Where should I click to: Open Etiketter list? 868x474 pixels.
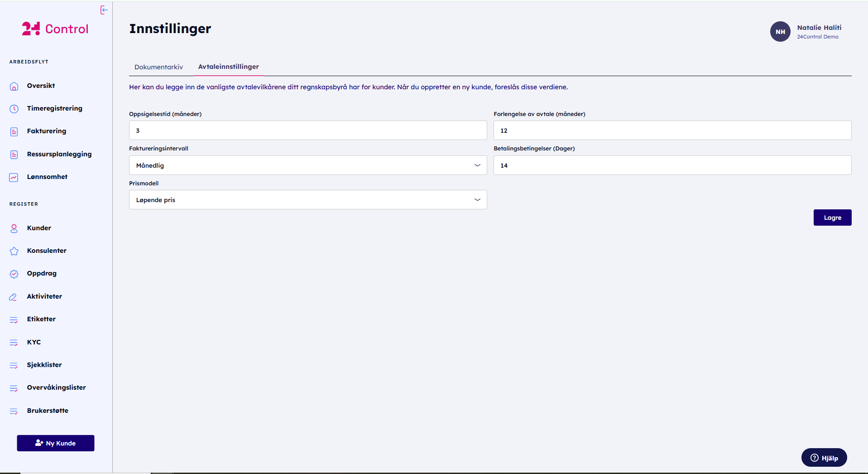(x=41, y=319)
